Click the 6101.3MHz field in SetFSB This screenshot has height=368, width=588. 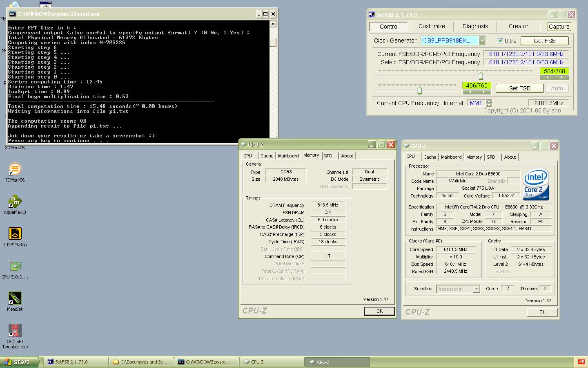click(x=548, y=103)
